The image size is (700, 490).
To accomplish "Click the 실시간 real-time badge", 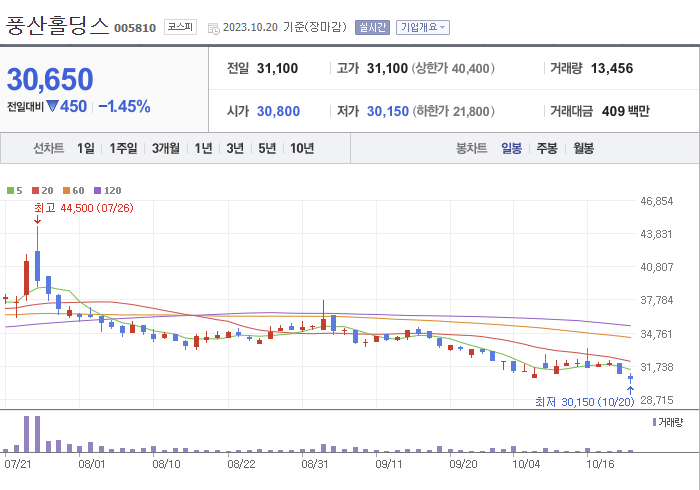I will tap(372, 28).
